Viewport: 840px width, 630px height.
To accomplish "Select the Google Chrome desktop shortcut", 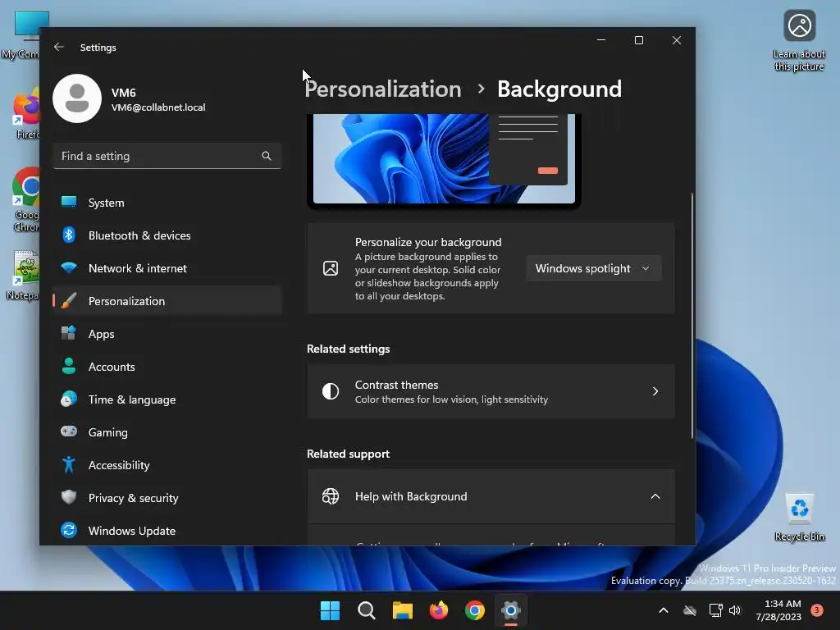I will coord(25,200).
